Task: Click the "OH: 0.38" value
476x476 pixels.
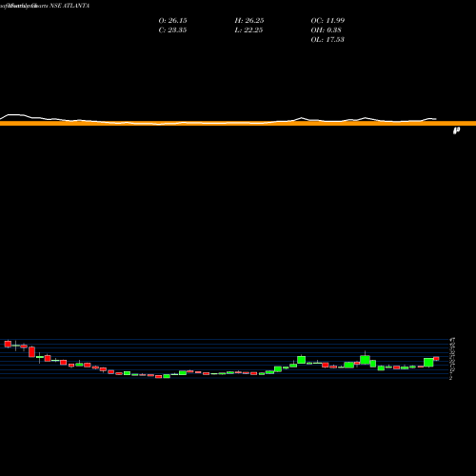Action: tap(326, 30)
